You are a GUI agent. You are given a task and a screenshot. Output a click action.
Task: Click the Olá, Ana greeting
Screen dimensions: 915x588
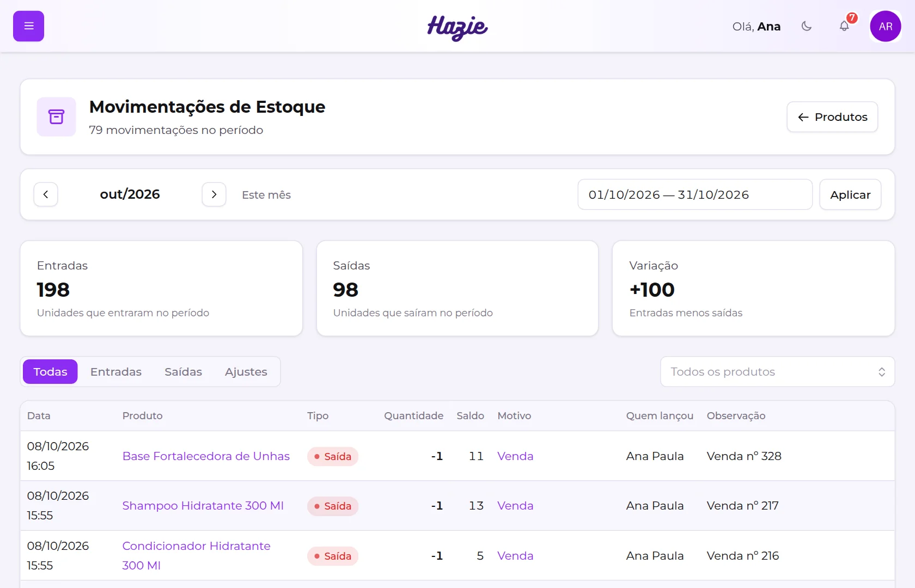pyautogui.click(x=757, y=26)
